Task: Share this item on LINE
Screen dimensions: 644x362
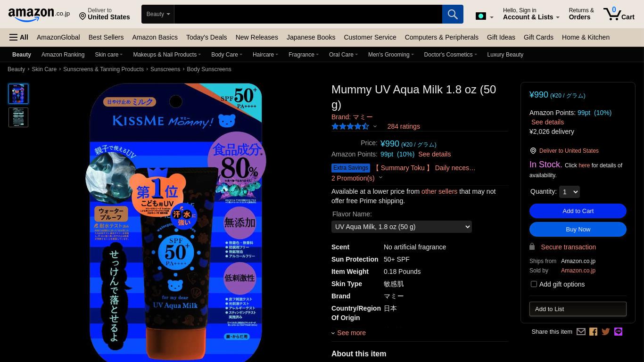Action: point(618,332)
